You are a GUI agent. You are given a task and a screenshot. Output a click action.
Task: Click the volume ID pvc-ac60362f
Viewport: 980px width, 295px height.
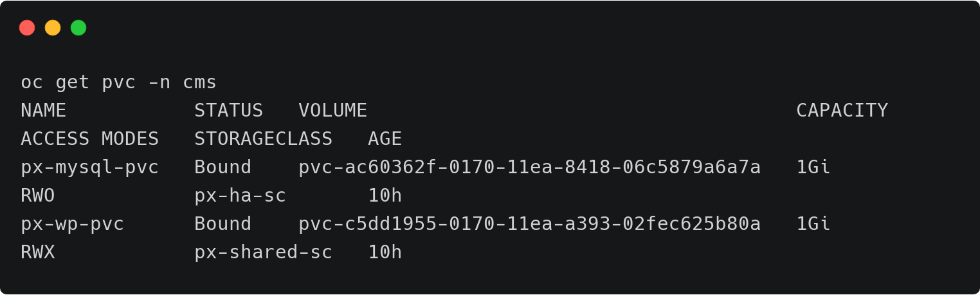tap(529, 167)
